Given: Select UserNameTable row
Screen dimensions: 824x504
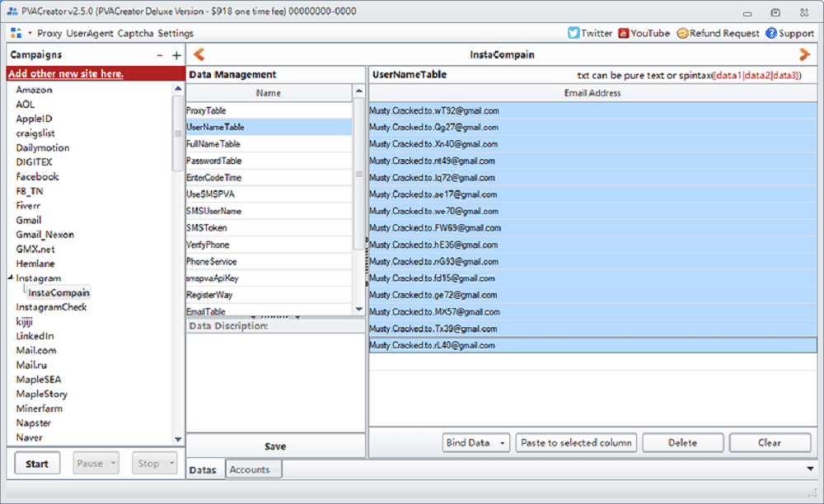Looking at the screenshot, I should 269,127.
